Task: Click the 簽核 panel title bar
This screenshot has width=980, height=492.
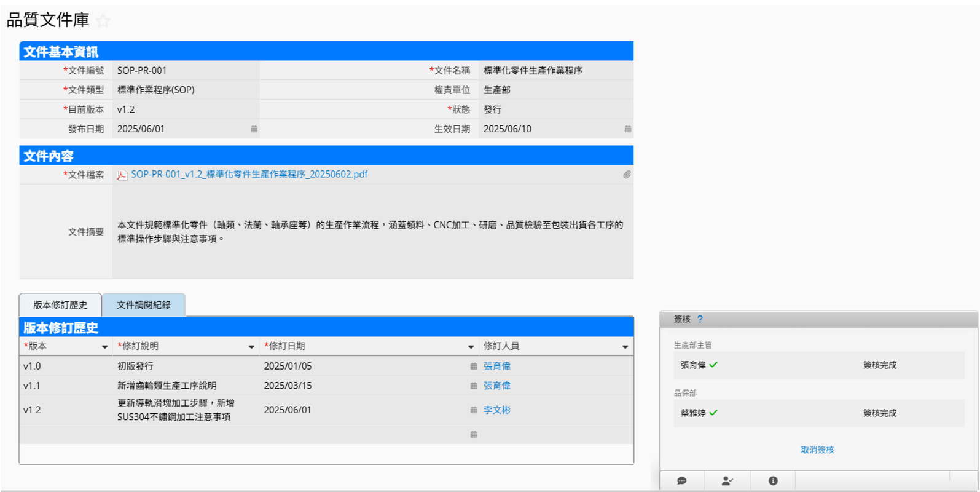Action: pyautogui.click(x=818, y=319)
